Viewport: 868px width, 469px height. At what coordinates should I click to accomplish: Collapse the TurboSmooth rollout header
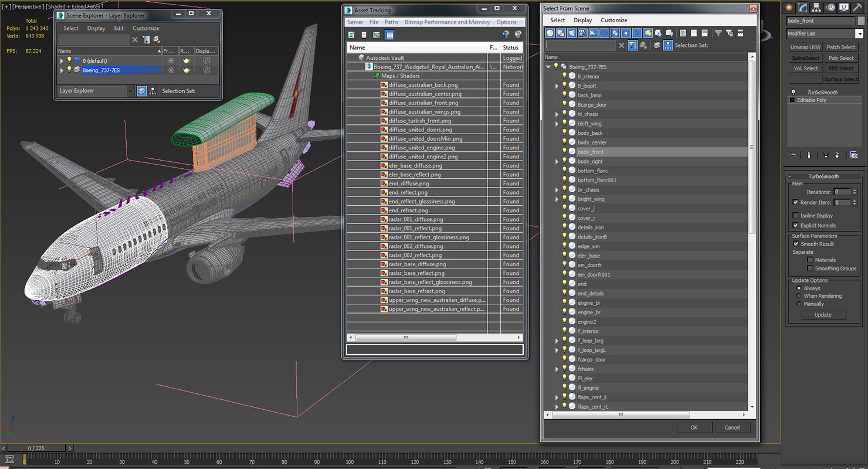(823, 176)
